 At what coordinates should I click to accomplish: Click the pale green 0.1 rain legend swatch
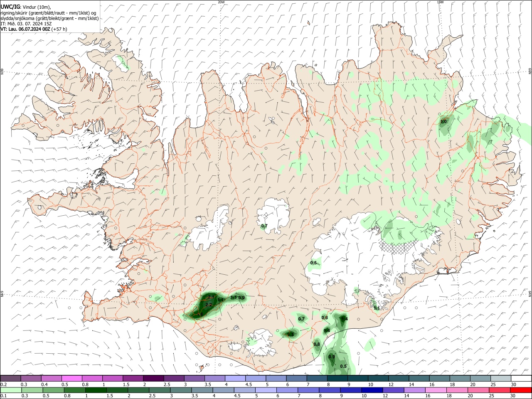point(10,390)
